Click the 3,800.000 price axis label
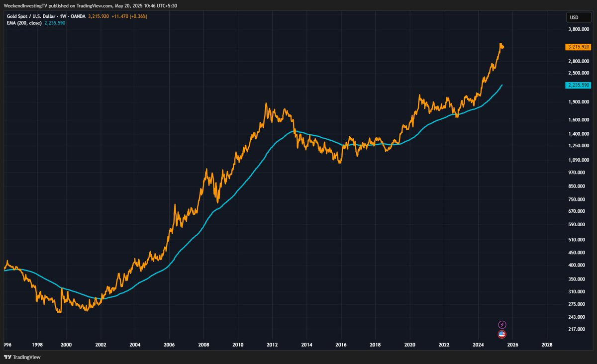Image resolution: width=597 pixels, height=364 pixels. 579,29
